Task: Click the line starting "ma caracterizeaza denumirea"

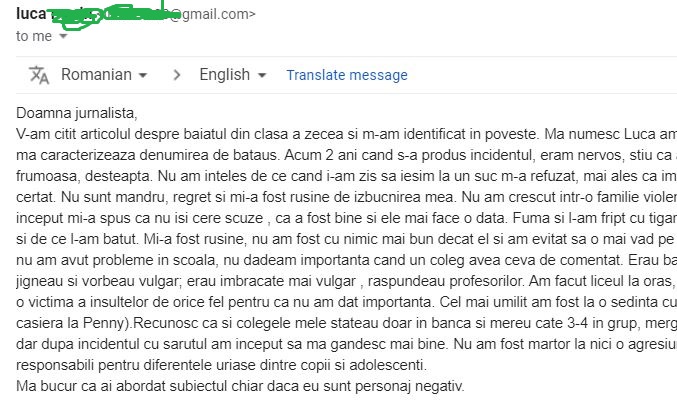Action: [x=346, y=155]
